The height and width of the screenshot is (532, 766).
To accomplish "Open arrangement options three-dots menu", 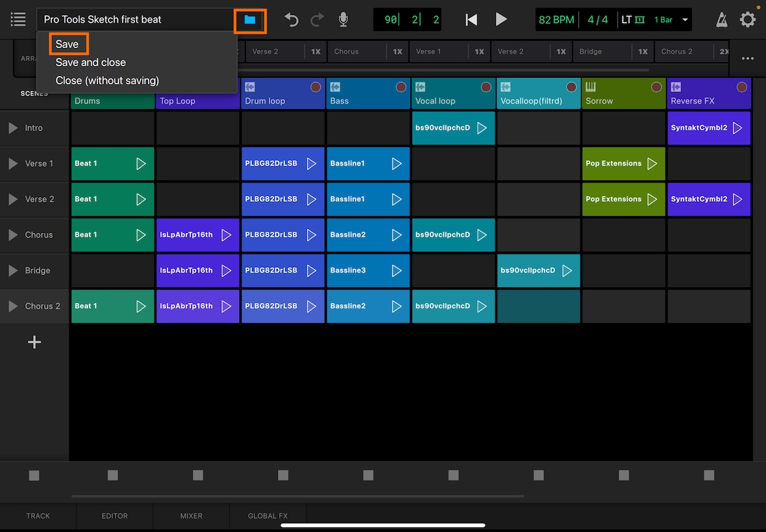I will click(747, 58).
